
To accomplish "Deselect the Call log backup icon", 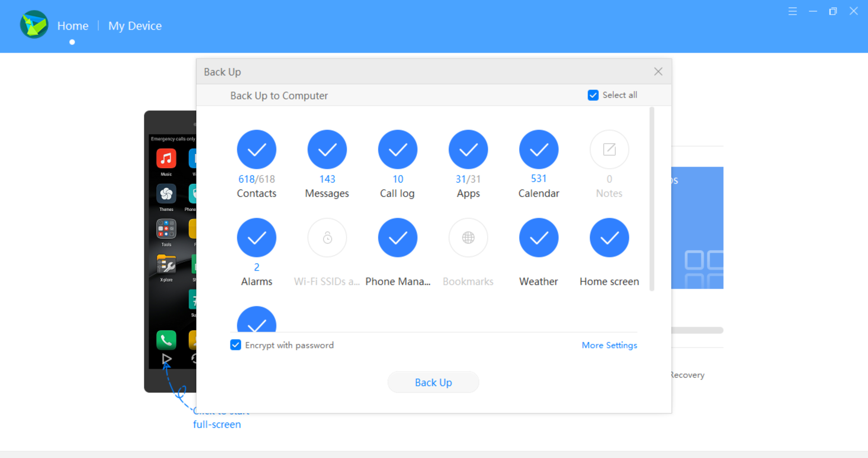I will [x=398, y=149].
